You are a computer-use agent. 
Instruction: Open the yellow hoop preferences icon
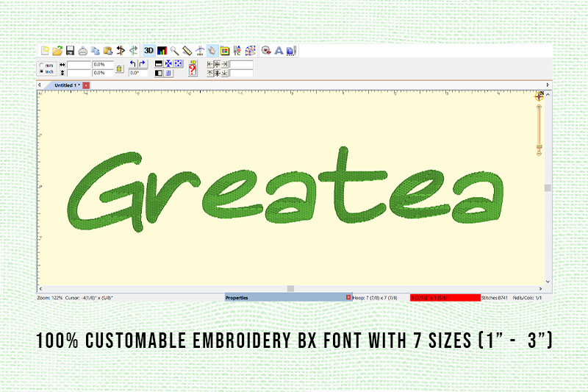pyautogui.click(x=225, y=51)
